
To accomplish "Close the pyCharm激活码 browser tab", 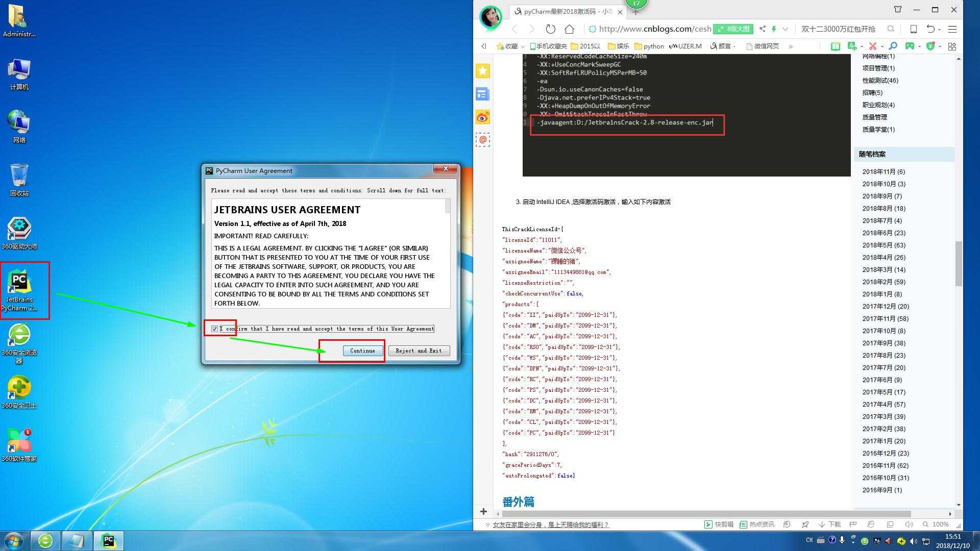I will [x=620, y=12].
